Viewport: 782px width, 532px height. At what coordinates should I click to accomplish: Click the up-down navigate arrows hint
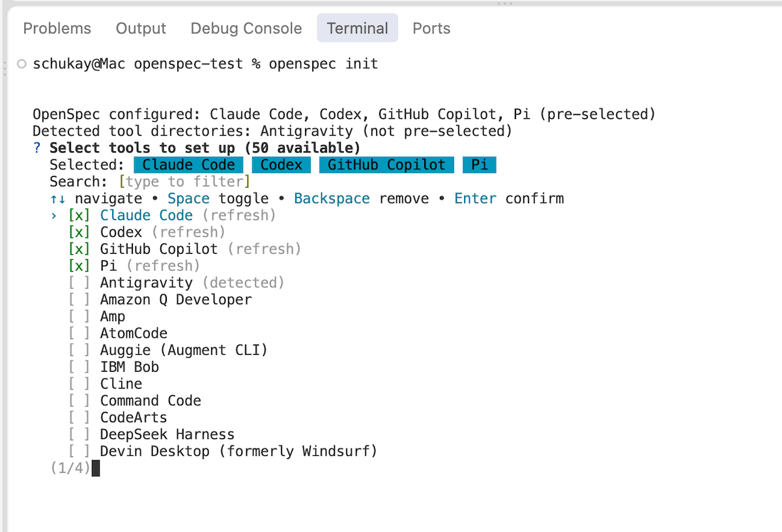pyautogui.click(x=58, y=199)
